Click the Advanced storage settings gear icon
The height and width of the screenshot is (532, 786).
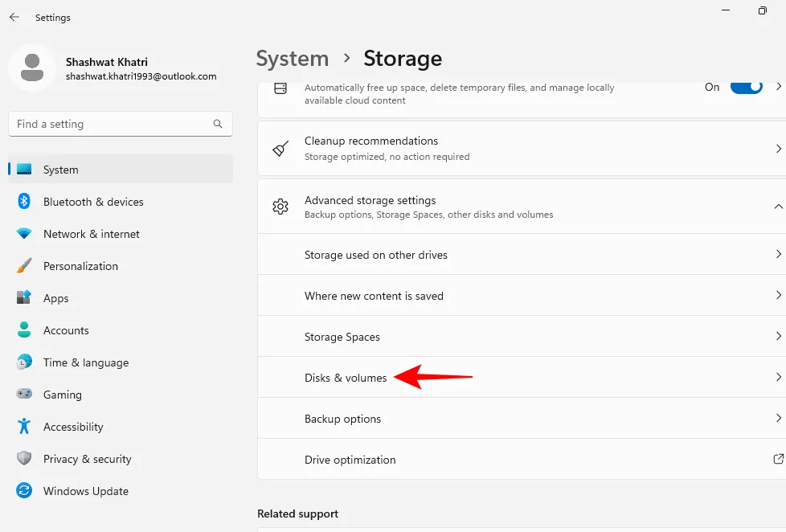click(280, 207)
